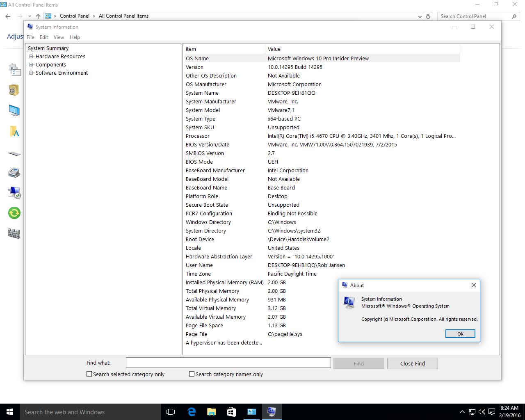Image resolution: width=525 pixels, height=420 pixels.
Task: Expand the Hardware Resources node
Action: click(31, 57)
